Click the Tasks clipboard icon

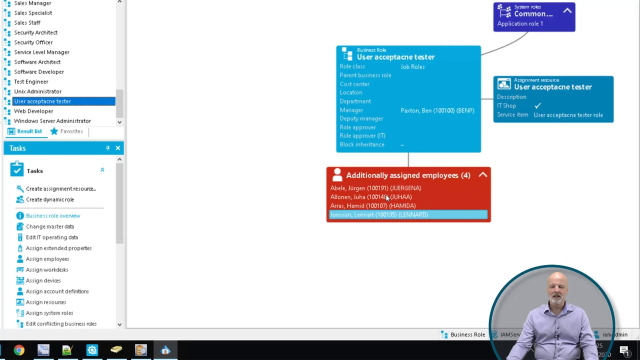[x=17, y=169]
